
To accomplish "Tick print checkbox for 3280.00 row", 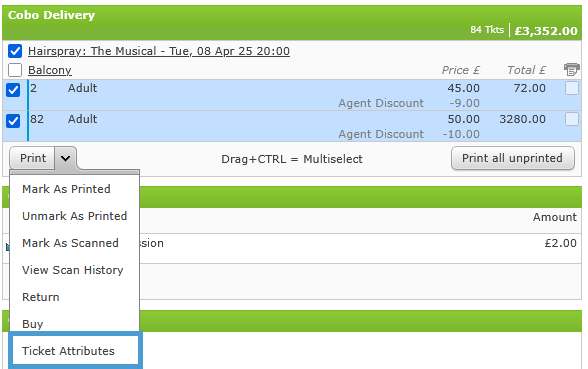I will click(572, 119).
